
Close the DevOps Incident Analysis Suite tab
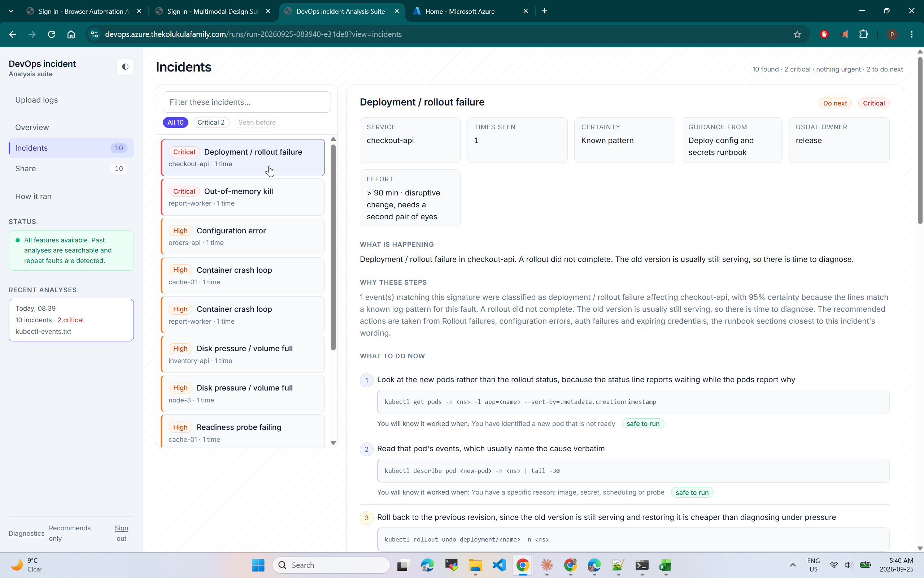click(x=397, y=11)
